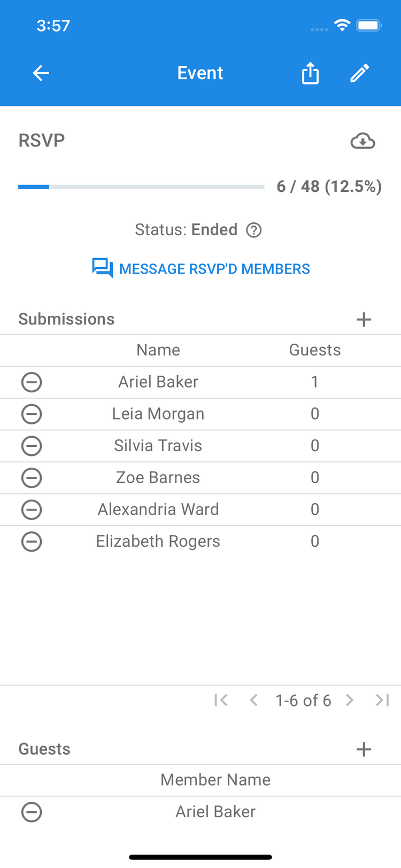The height and width of the screenshot is (868, 401).
Task: Remove Alexandria Ward's submission
Action: (32, 510)
